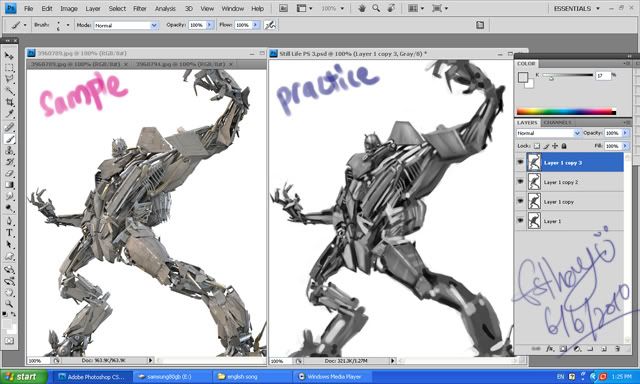Enable airbrush mode in options bar
The height and width of the screenshot is (384, 640).
(270, 25)
